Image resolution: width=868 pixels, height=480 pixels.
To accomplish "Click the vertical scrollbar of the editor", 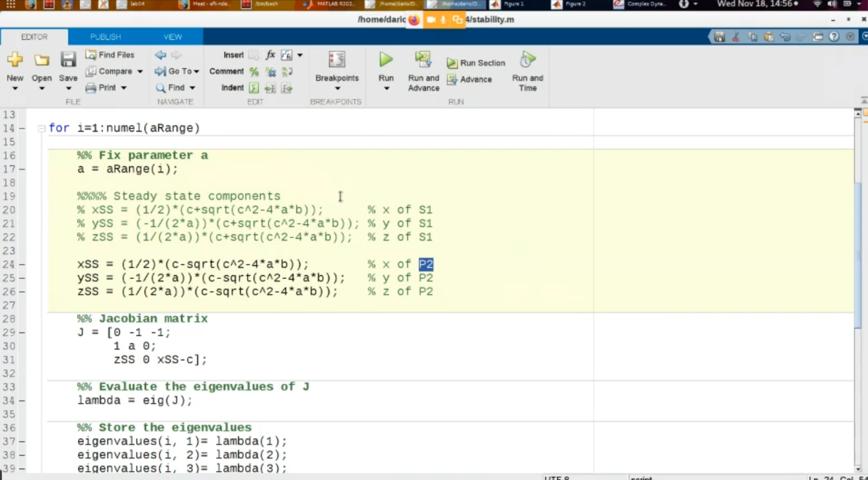I will point(858,254).
